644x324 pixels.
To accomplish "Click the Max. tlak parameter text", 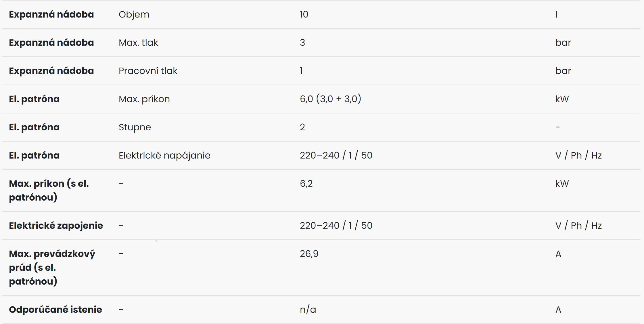I will [138, 43].
